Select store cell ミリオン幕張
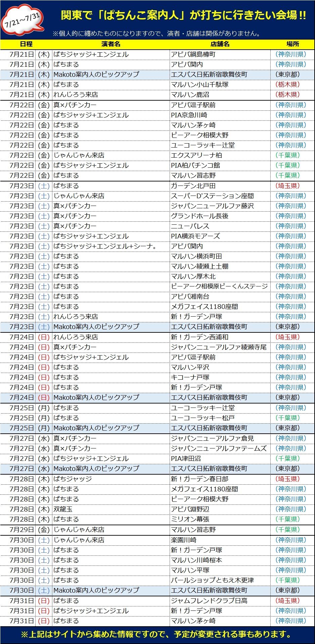315x644 pixels. [220, 519]
